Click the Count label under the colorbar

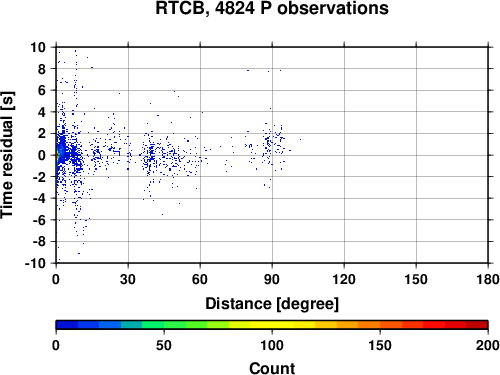click(272, 368)
